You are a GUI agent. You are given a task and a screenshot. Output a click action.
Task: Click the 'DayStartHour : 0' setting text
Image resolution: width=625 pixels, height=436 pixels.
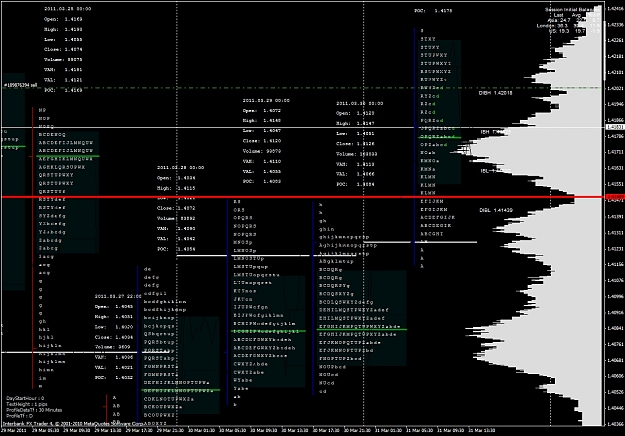(25, 398)
